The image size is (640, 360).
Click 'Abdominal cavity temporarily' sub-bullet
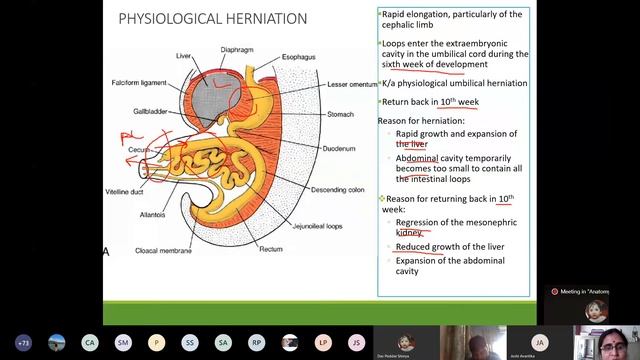pyautogui.click(x=453, y=158)
